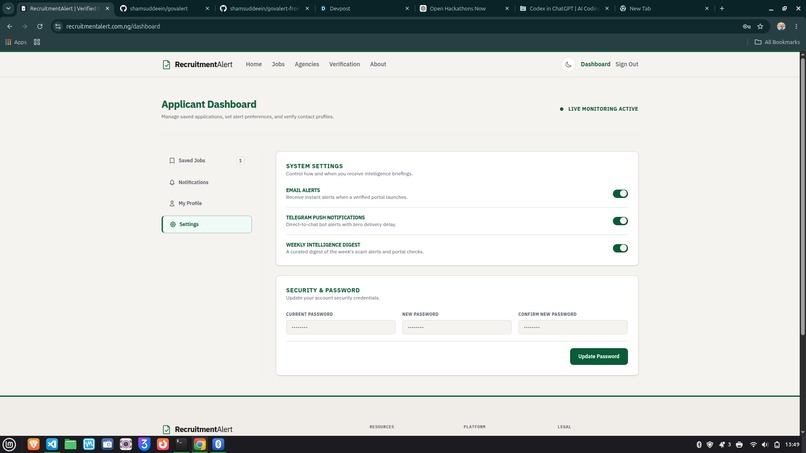Click LIVE MONITORING ACTIVE status text
Image resolution: width=806 pixels, height=453 pixels.
point(603,109)
